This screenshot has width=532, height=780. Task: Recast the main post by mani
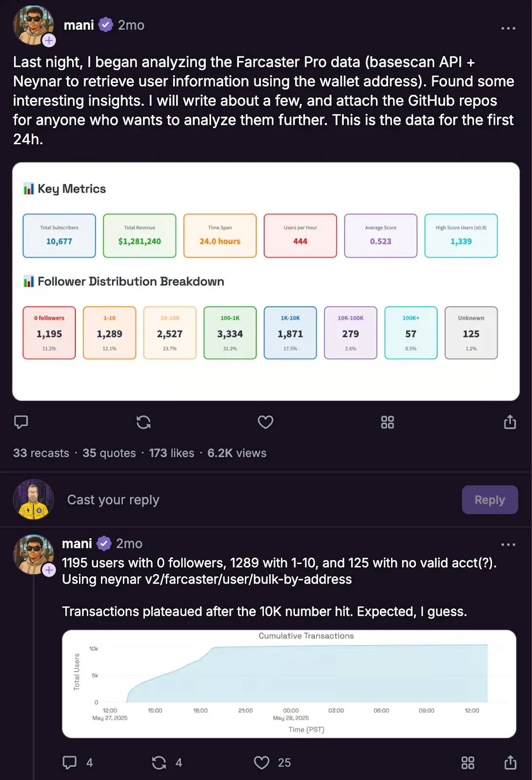pyautogui.click(x=143, y=422)
